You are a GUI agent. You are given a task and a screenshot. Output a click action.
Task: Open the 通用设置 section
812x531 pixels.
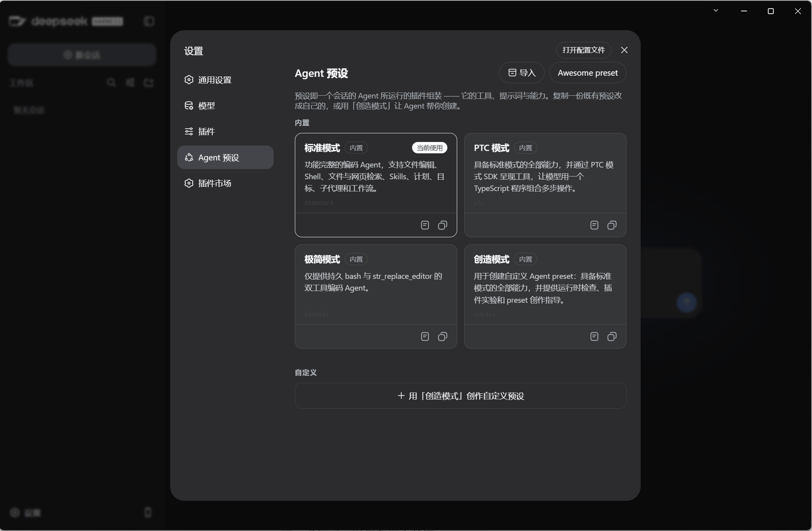[225, 80]
